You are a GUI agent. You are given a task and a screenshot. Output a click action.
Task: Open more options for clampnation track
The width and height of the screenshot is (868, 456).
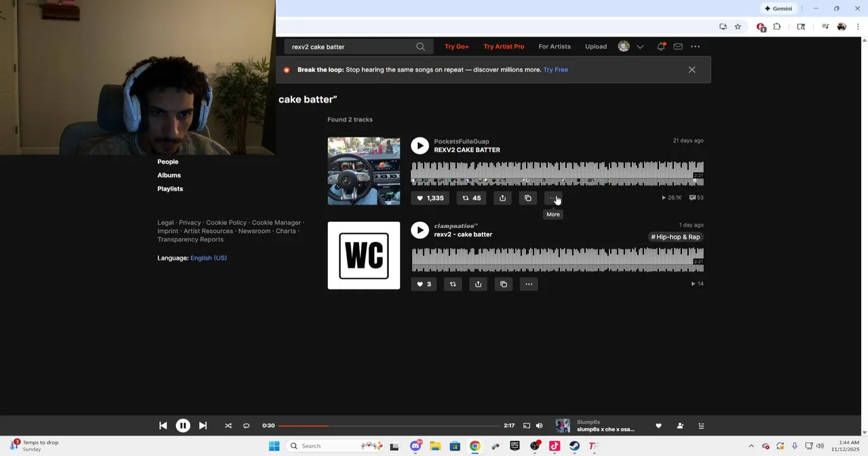[x=529, y=284]
